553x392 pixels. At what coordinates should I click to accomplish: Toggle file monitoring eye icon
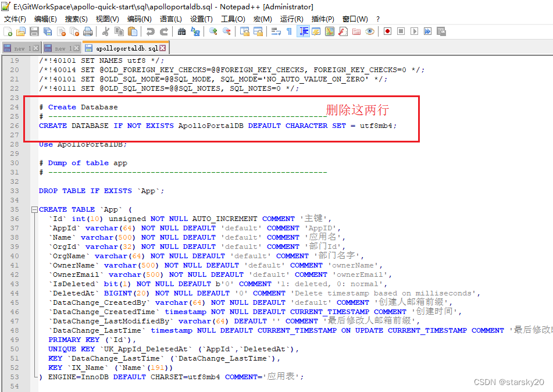pyautogui.click(x=370, y=32)
